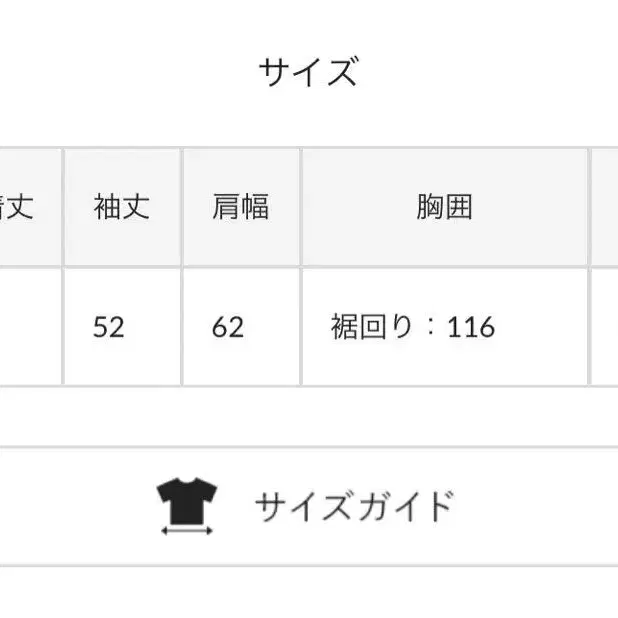Click the cut-off header cell right of 胸囲
618x618 pixels.
[605, 207]
